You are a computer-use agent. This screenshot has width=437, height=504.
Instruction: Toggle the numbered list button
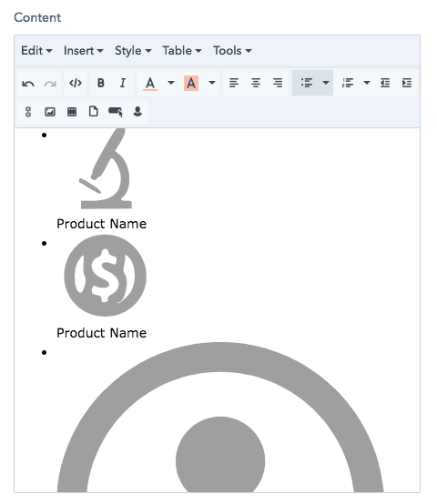click(x=348, y=83)
